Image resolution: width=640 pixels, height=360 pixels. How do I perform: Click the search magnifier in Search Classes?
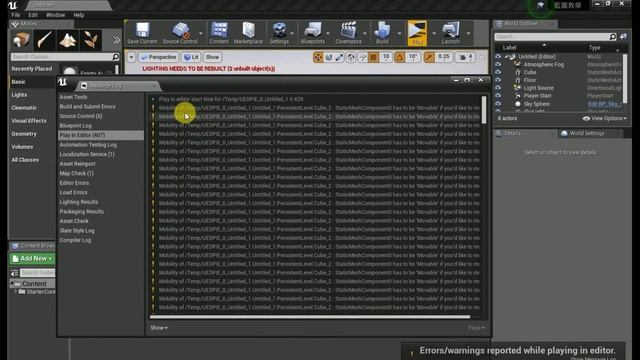[x=116, y=57]
